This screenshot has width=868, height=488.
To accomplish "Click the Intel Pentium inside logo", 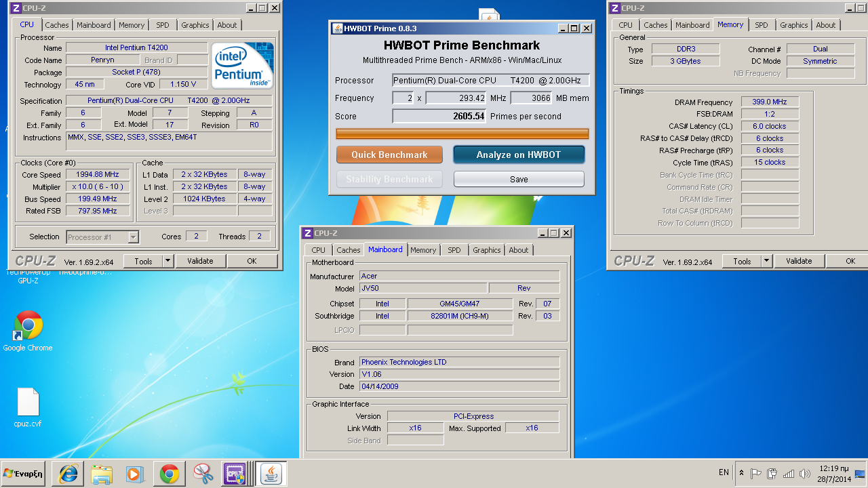I will (x=243, y=65).
